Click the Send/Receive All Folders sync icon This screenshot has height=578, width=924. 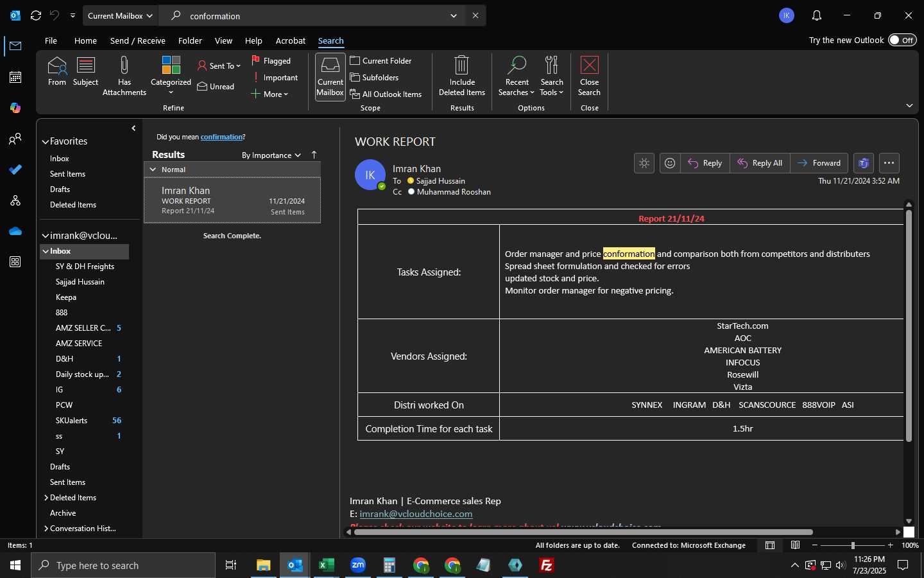click(x=36, y=15)
